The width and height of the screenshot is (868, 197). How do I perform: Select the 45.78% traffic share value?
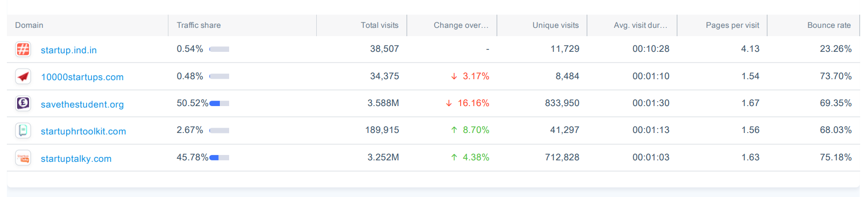tap(192, 157)
